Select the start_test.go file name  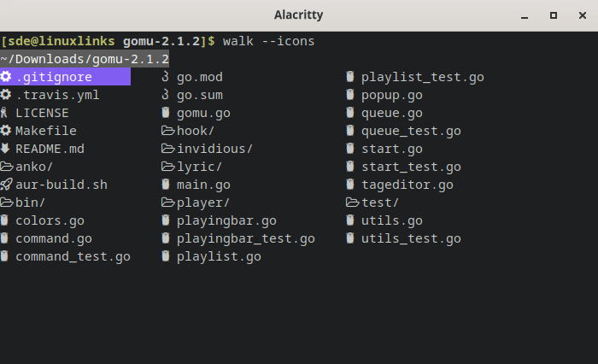(411, 167)
